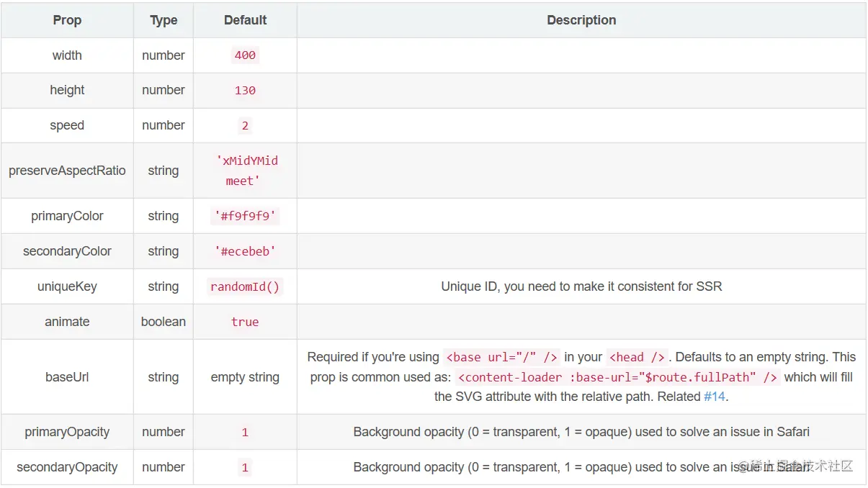Click the content-loader base-url code snippet
Screen dimensions: 868x488
pos(618,377)
